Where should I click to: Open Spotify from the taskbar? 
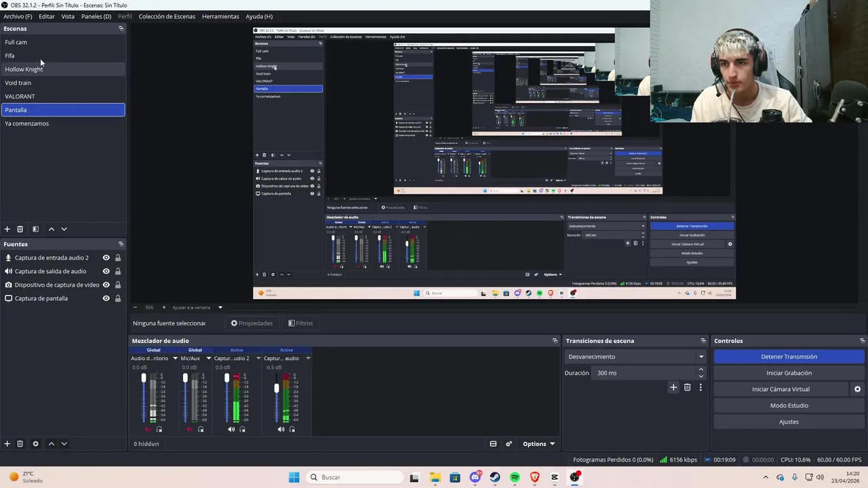[x=515, y=477]
